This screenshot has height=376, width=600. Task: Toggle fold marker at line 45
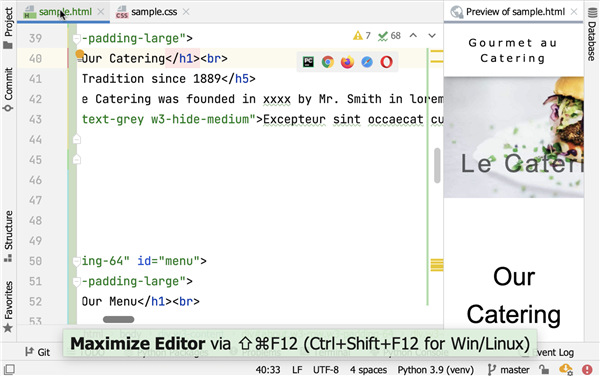pyautogui.click(x=77, y=160)
